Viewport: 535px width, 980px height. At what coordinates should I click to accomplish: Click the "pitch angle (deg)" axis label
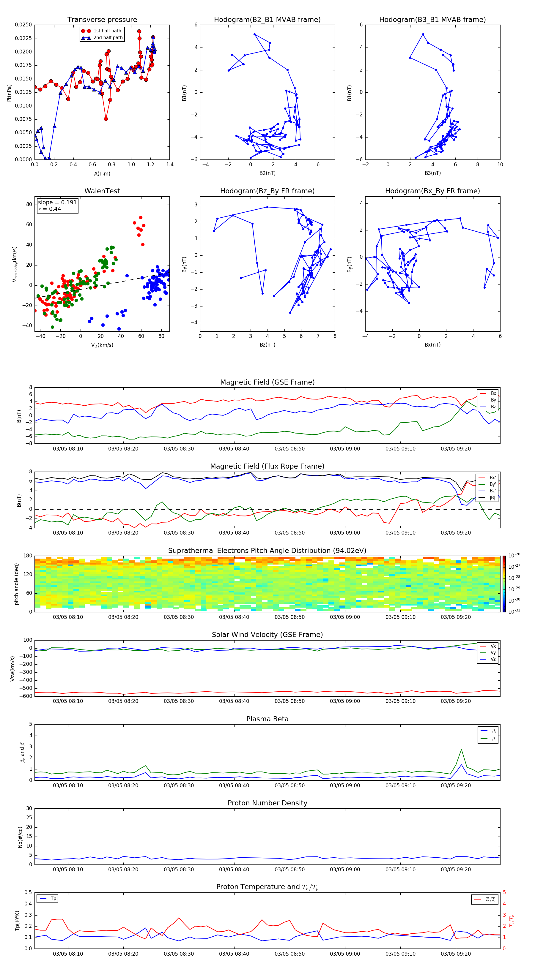16,584
